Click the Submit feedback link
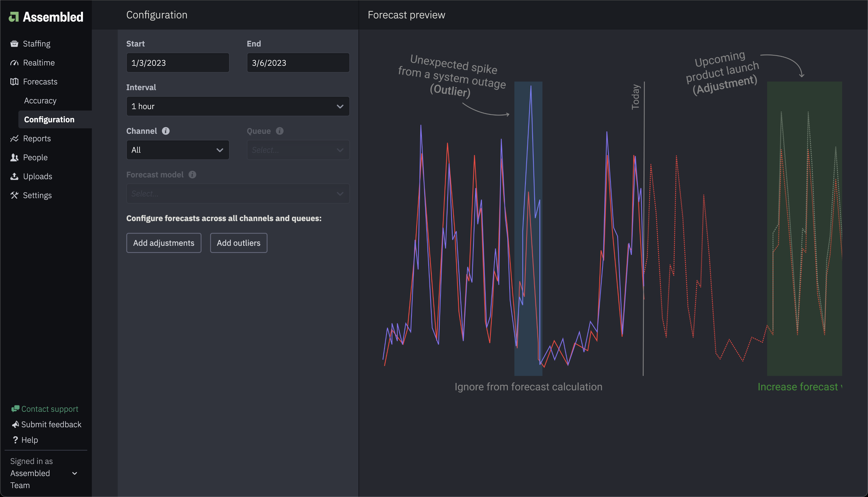Viewport: 868px width, 497px height. [x=51, y=424]
